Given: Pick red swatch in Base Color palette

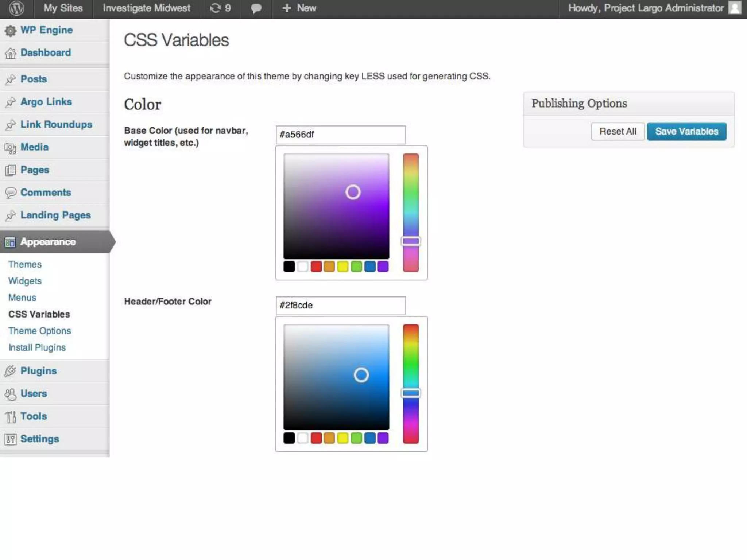Looking at the screenshot, I should 316,267.
